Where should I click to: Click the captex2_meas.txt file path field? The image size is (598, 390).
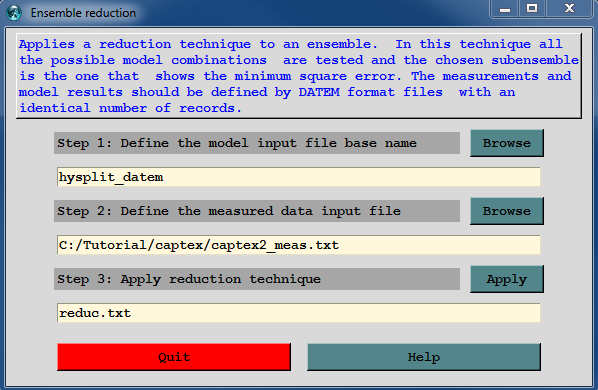(299, 245)
